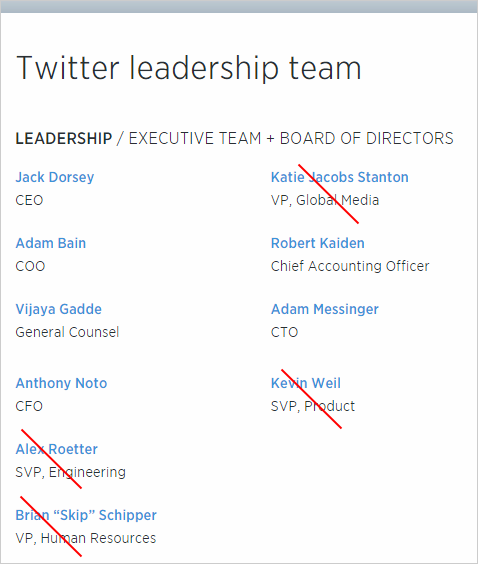Screen dimensions: 478x564
Task: Click the Vijaya Gadde name link
Action: pos(59,309)
